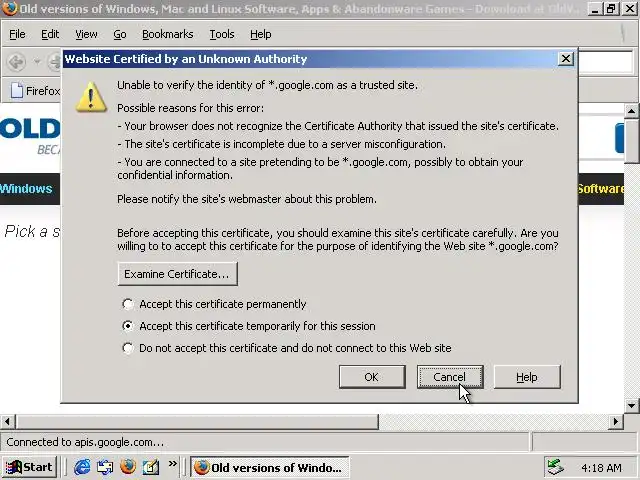Expand quick launch overflow chevron
Screen dimensions: 640x480
tap(173, 463)
